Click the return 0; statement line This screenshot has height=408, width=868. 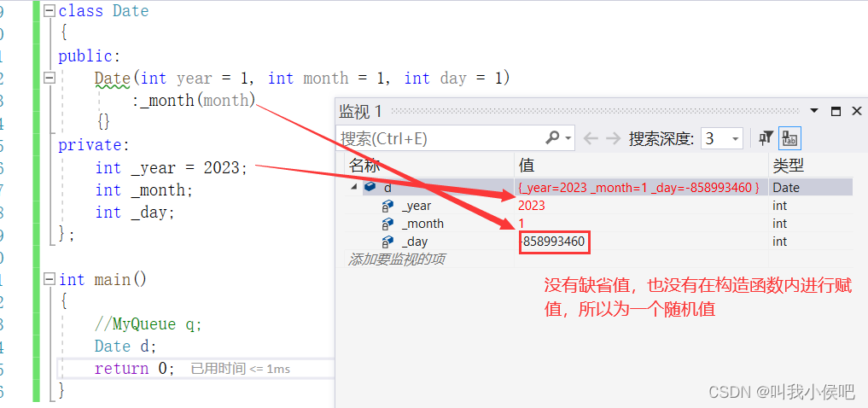[135, 368]
